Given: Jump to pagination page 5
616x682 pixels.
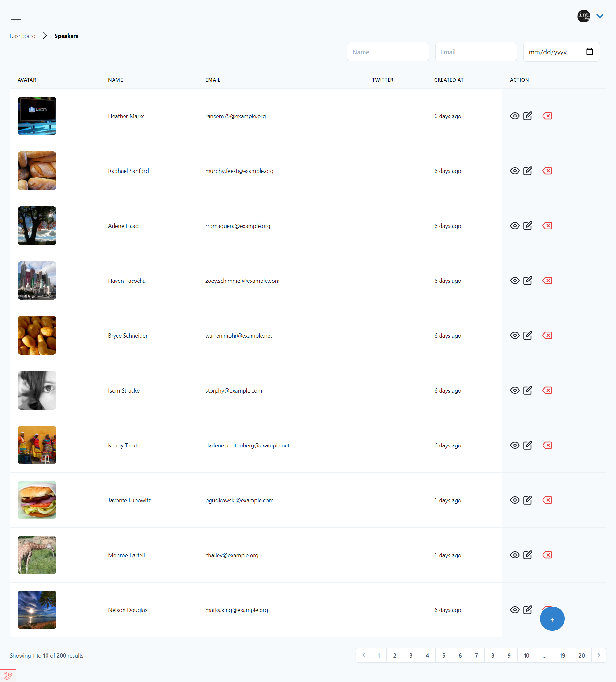Looking at the screenshot, I should point(444,656).
